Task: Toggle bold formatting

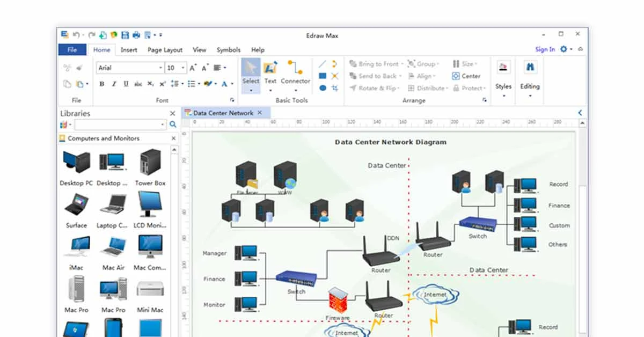Action: click(102, 84)
